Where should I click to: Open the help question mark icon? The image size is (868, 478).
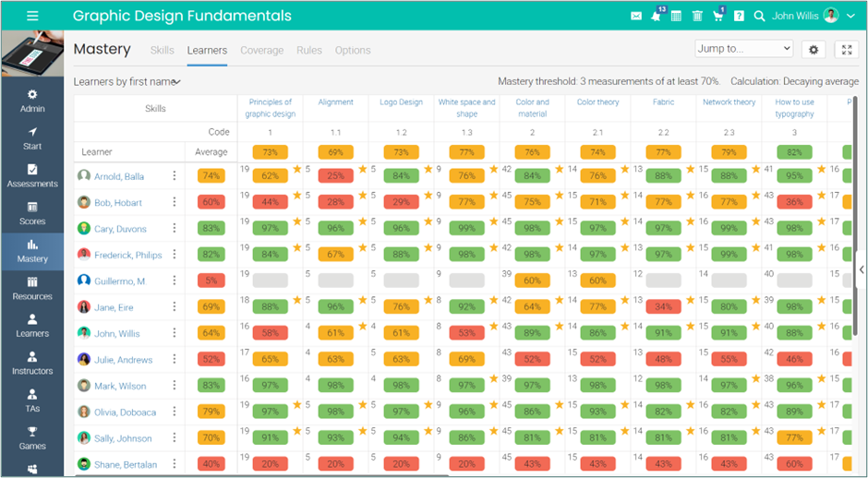pyautogui.click(x=739, y=16)
